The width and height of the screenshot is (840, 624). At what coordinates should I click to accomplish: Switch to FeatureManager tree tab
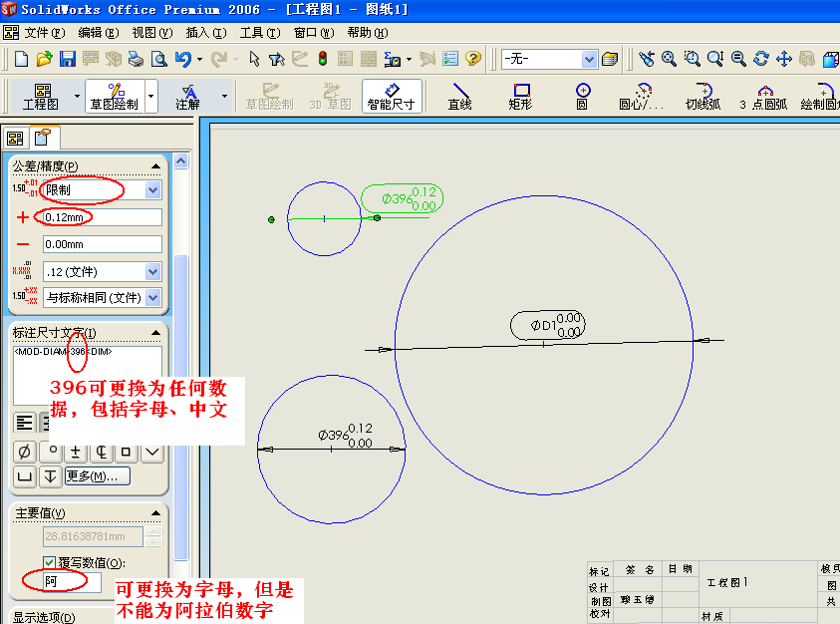pos(15,139)
